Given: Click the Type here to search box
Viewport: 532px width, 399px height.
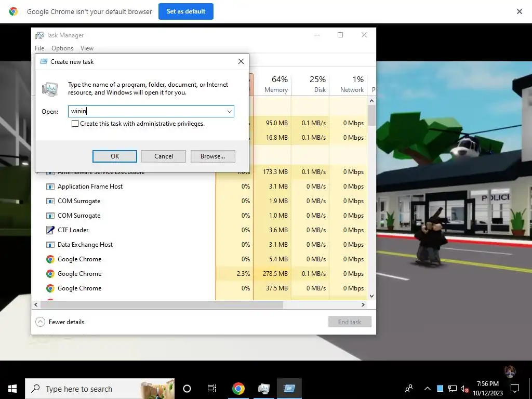Looking at the screenshot, I should pos(100,389).
